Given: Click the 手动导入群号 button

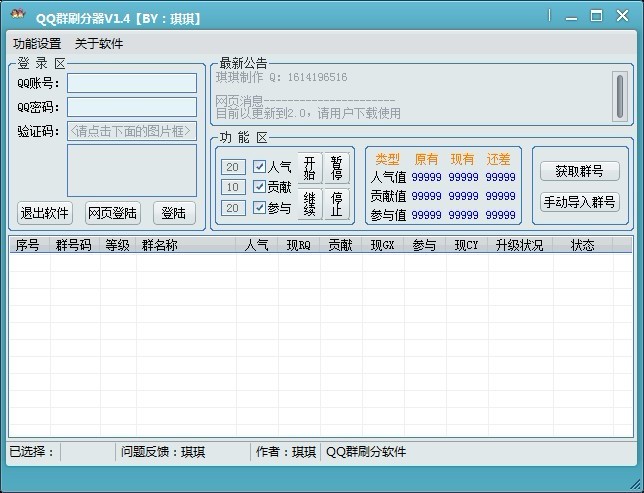Looking at the screenshot, I should coord(580,202).
